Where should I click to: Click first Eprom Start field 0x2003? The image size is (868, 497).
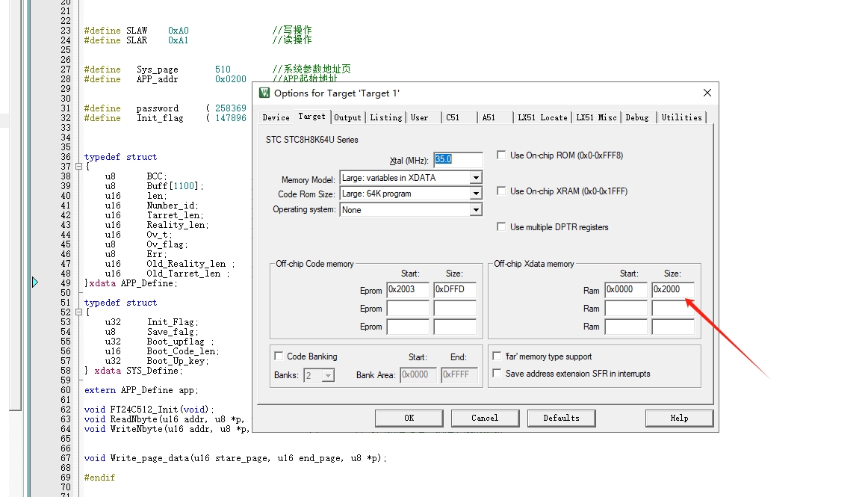click(408, 289)
